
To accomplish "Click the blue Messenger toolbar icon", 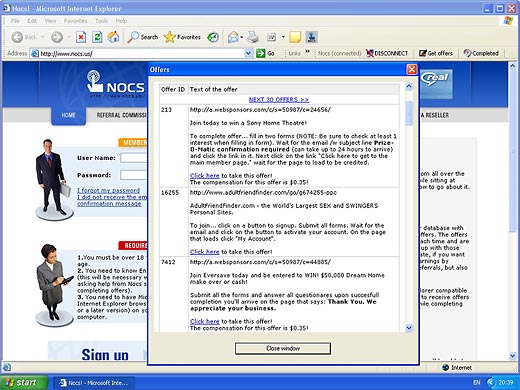I will pyautogui.click(x=312, y=37).
